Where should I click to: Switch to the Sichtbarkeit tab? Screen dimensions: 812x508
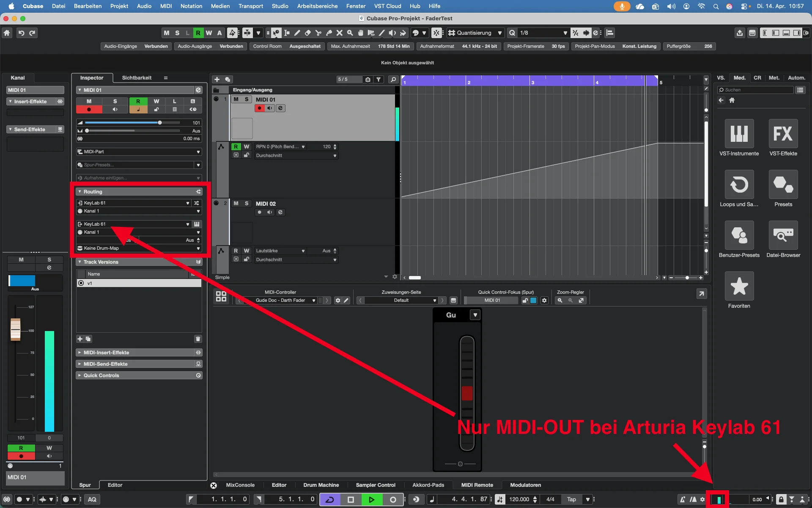(137, 78)
